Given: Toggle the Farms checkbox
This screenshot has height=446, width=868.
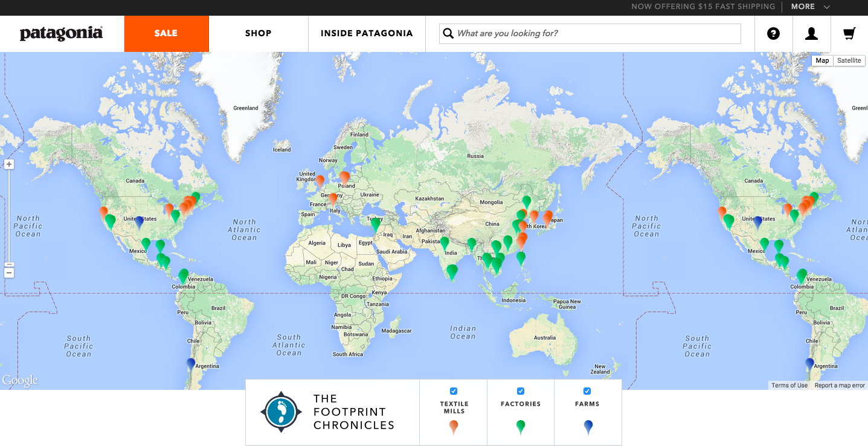Looking at the screenshot, I should (x=587, y=391).
